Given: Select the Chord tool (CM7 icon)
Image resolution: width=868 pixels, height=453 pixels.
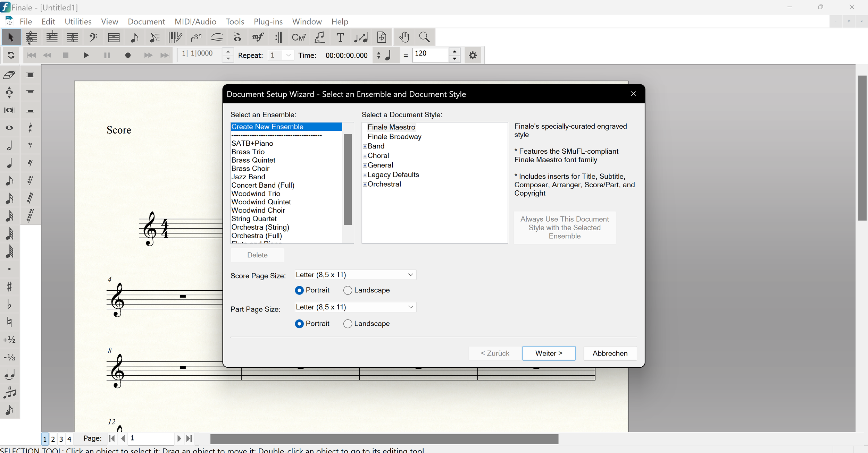Looking at the screenshot, I should pyautogui.click(x=299, y=37).
